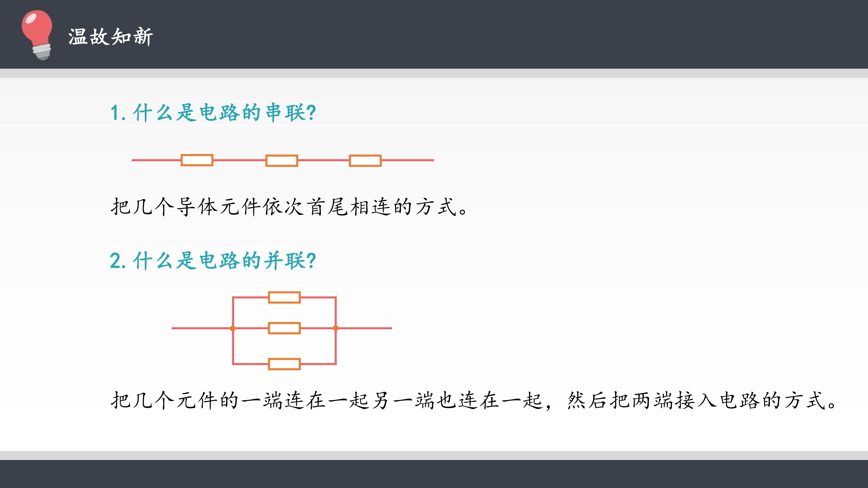Select the middle resistor in parallel diagram
This screenshot has width=868, height=488.
coord(284,328)
